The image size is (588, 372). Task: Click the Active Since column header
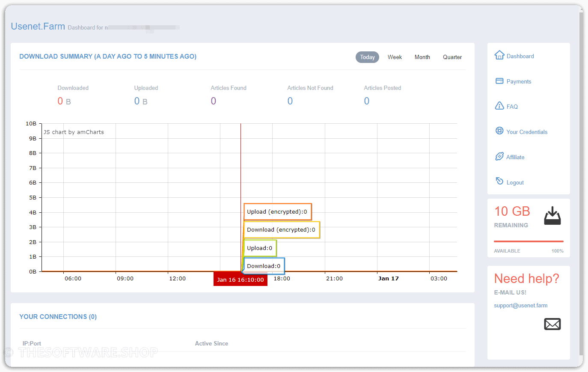[211, 343]
